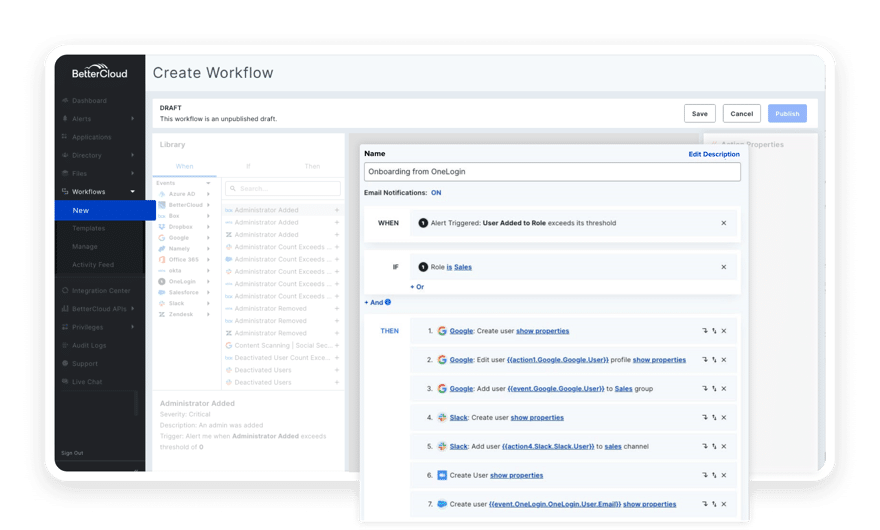Click Google icon on step 1
This screenshot has height=530, width=880.
442,331
